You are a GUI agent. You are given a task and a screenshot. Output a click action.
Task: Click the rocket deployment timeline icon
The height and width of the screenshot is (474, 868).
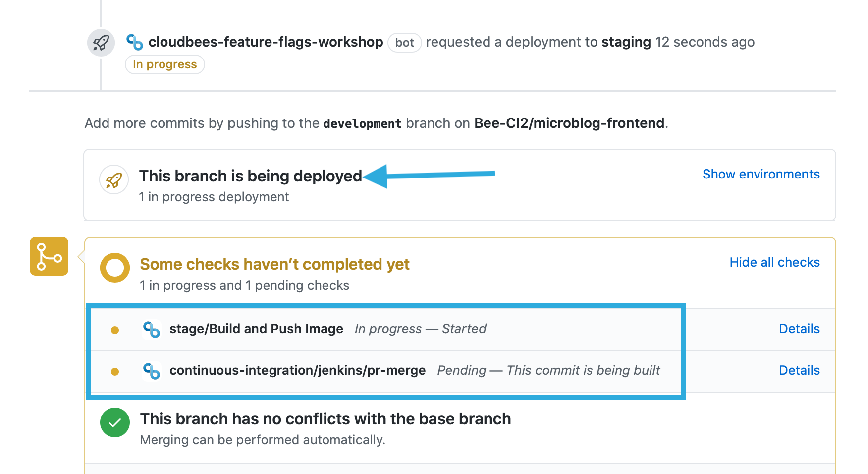tap(101, 43)
